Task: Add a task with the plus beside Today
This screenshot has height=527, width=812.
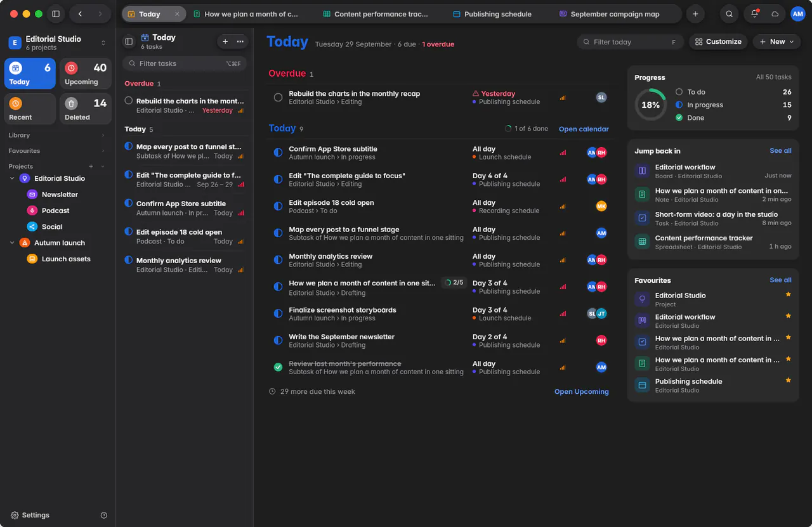Action: [225, 42]
